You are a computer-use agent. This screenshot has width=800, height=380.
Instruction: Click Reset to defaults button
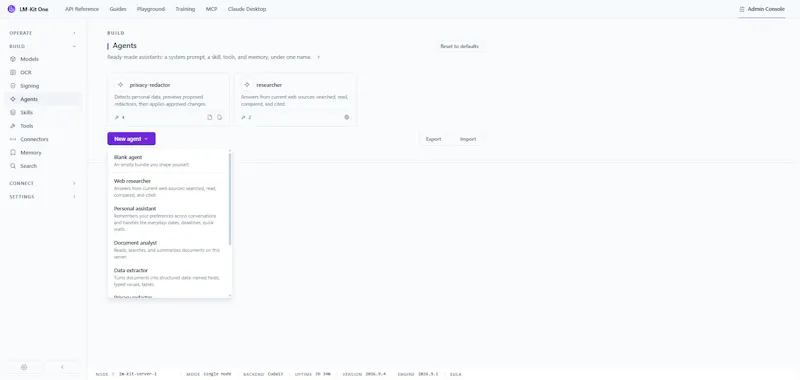click(459, 46)
